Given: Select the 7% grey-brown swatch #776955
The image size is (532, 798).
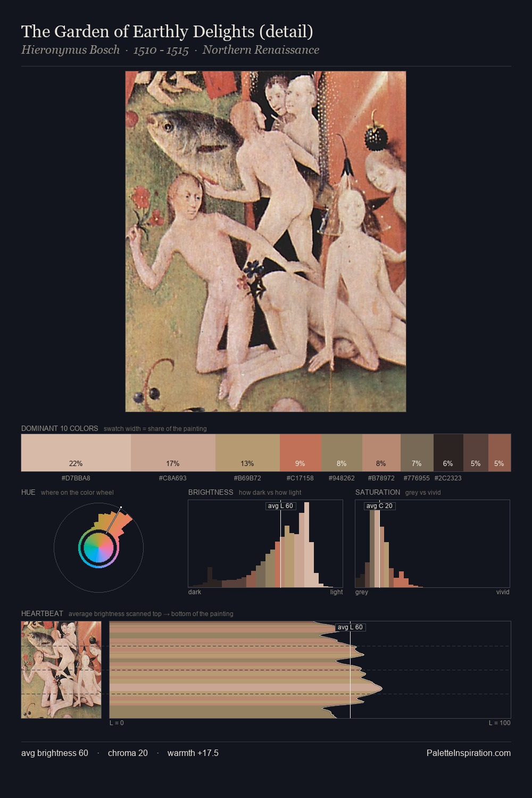Looking at the screenshot, I should click(x=417, y=453).
